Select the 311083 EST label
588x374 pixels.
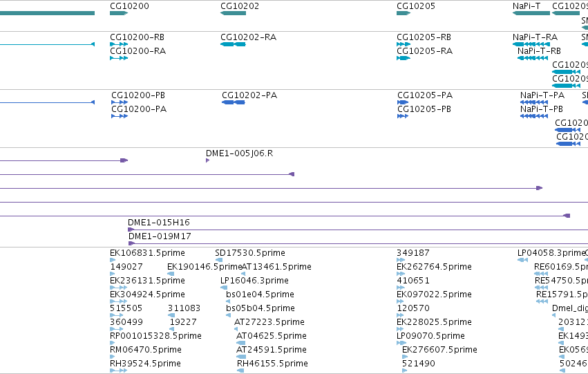point(184,308)
